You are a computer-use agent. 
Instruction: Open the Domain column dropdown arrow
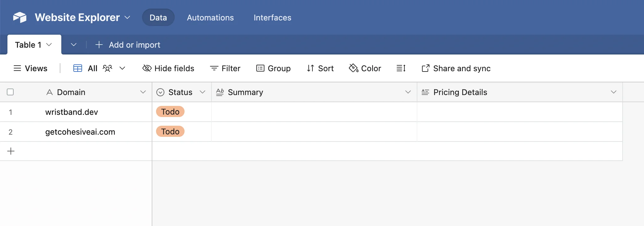pyautogui.click(x=143, y=92)
